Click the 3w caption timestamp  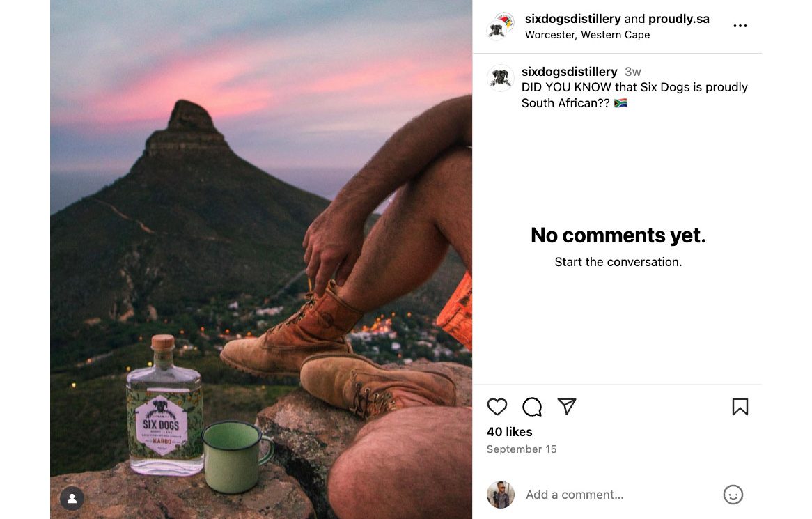(x=632, y=72)
